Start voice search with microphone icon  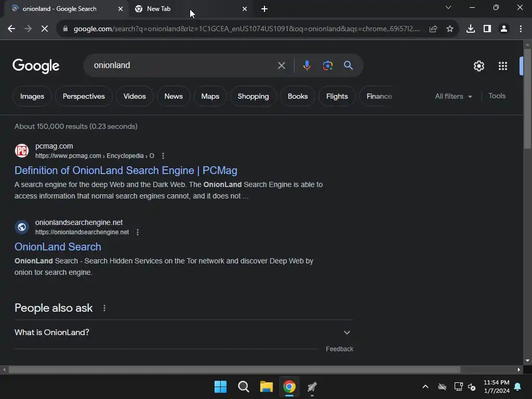pos(307,65)
